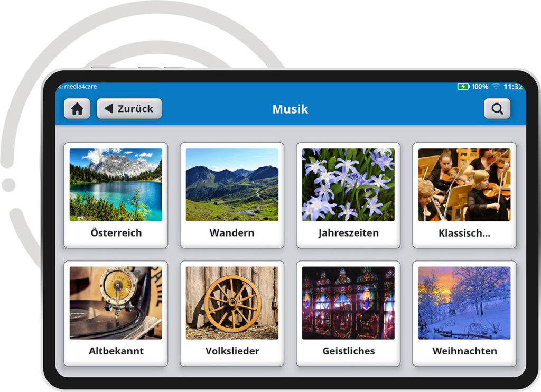Image resolution: width=541 pixels, height=392 pixels.
Task: Click the Altbekannt label text
Action: click(116, 351)
